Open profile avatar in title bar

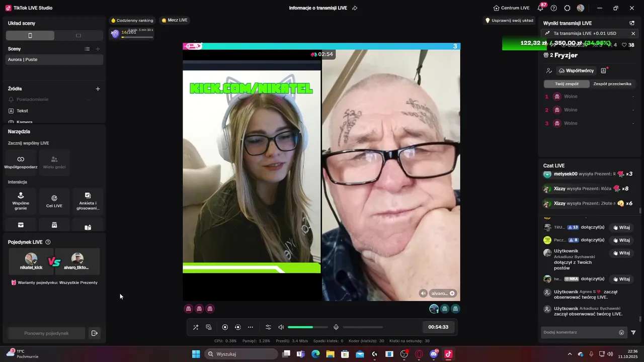(x=581, y=8)
